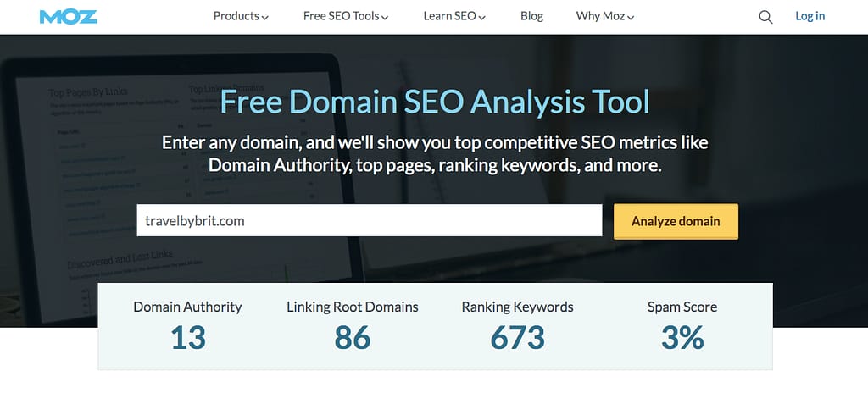Focus the domain field containing travelbybrit.com

(369, 221)
